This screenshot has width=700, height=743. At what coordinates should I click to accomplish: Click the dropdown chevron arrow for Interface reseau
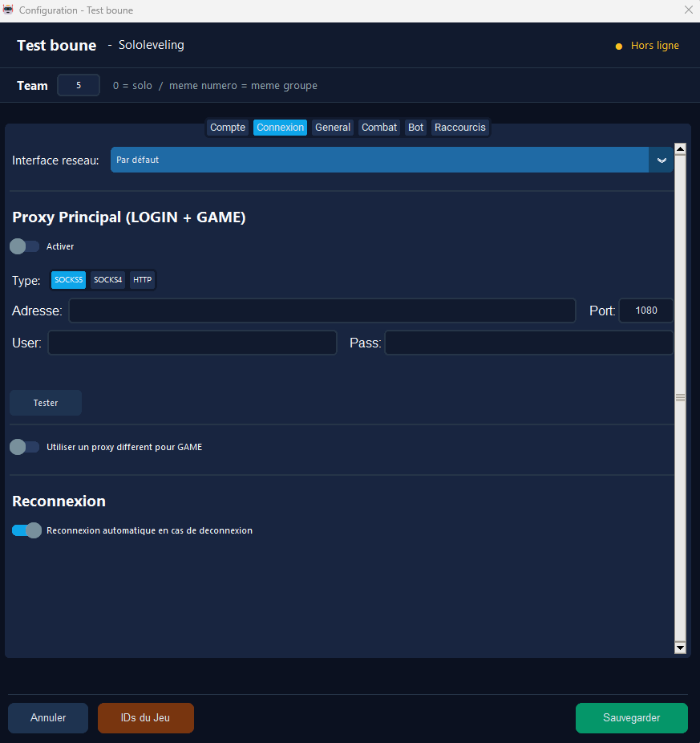662,160
